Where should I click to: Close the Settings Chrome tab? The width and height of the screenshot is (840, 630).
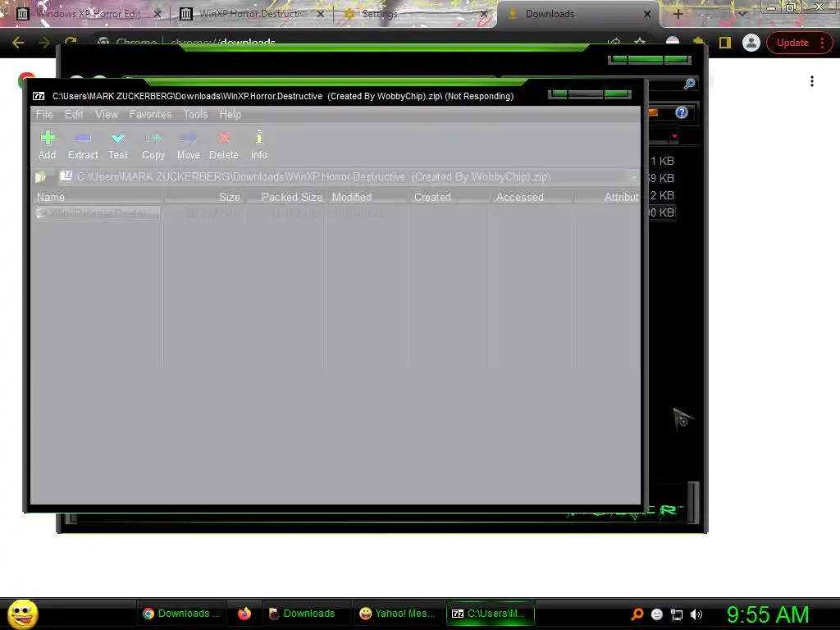pyautogui.click(x=483, y=14)
